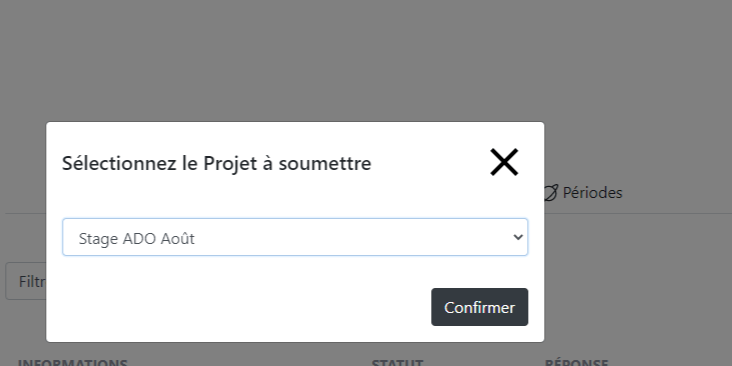The image size is (732, 366).
Task: Switch to the Périodes tab
Action: click(x=584, y=192)
